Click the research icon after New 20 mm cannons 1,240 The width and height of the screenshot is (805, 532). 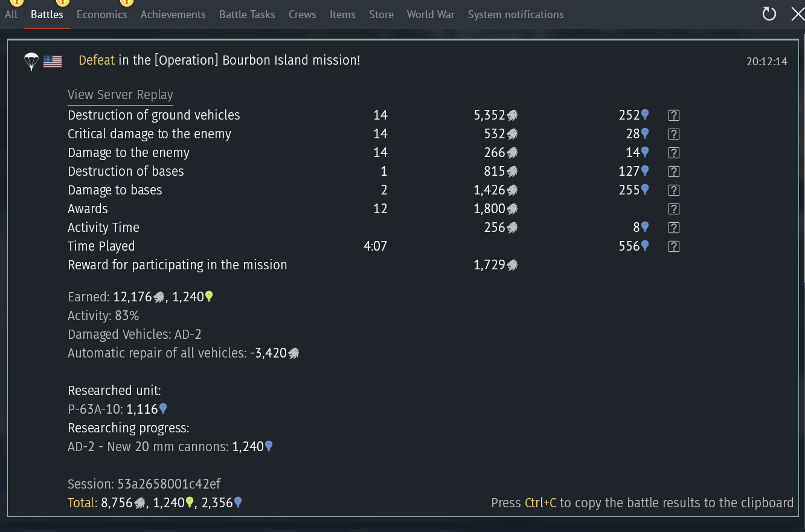[269, 446]
